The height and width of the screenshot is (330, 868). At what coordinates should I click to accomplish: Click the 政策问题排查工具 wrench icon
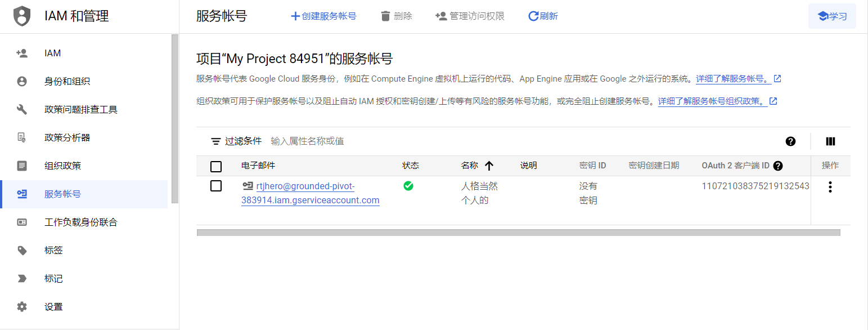[22, 110]
